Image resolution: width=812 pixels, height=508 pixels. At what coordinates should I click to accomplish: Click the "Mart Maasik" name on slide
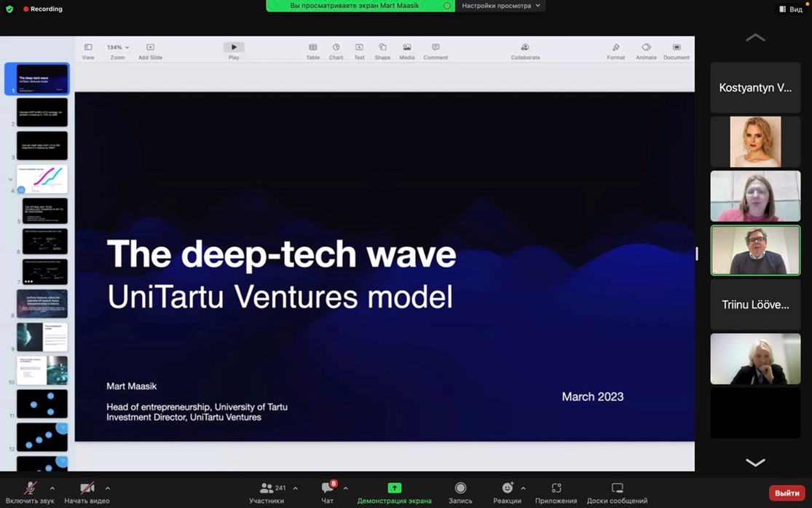click(x=132, y=386)
